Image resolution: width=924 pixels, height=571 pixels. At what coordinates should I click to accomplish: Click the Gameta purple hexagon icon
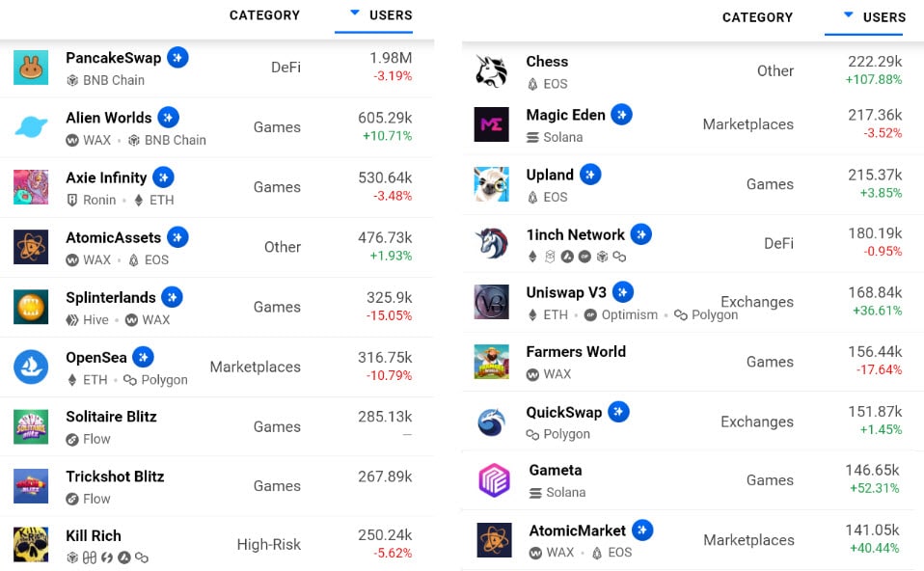494,480
